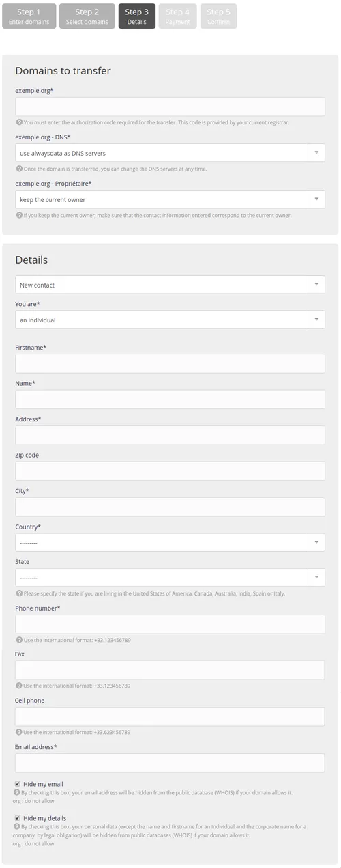This screenshot has height=868, width=341.
Task: Click the help icon under DNS dropdown
Action: (19, 169)
